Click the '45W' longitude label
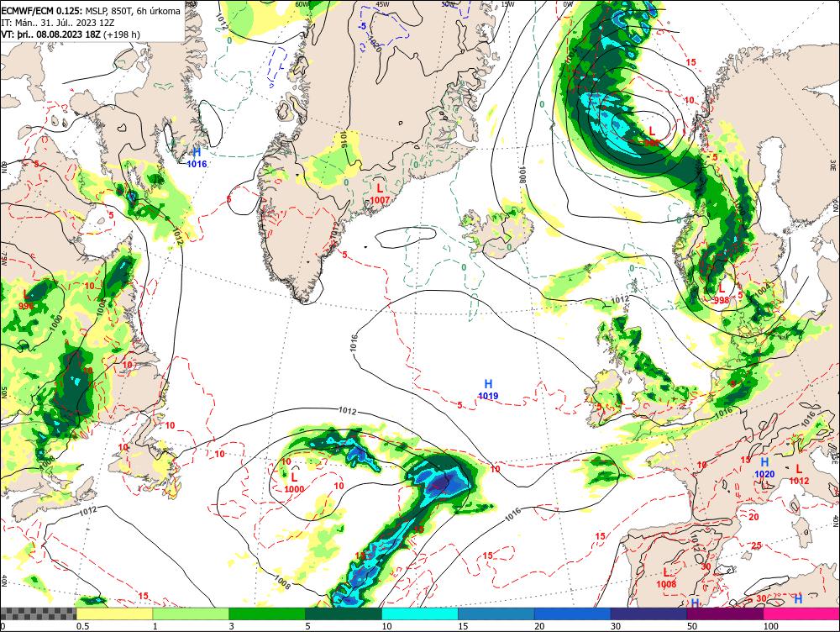840x632 pixels. click(x=382, y=4)
